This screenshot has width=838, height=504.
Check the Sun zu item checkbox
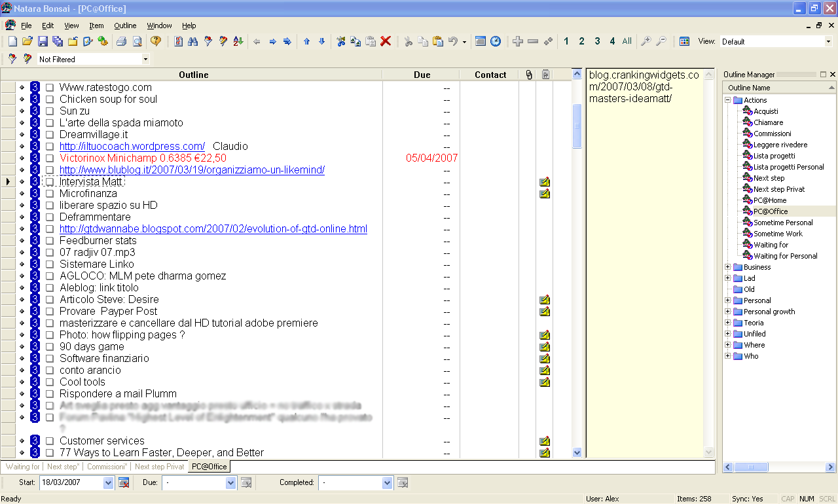(50, 111)
